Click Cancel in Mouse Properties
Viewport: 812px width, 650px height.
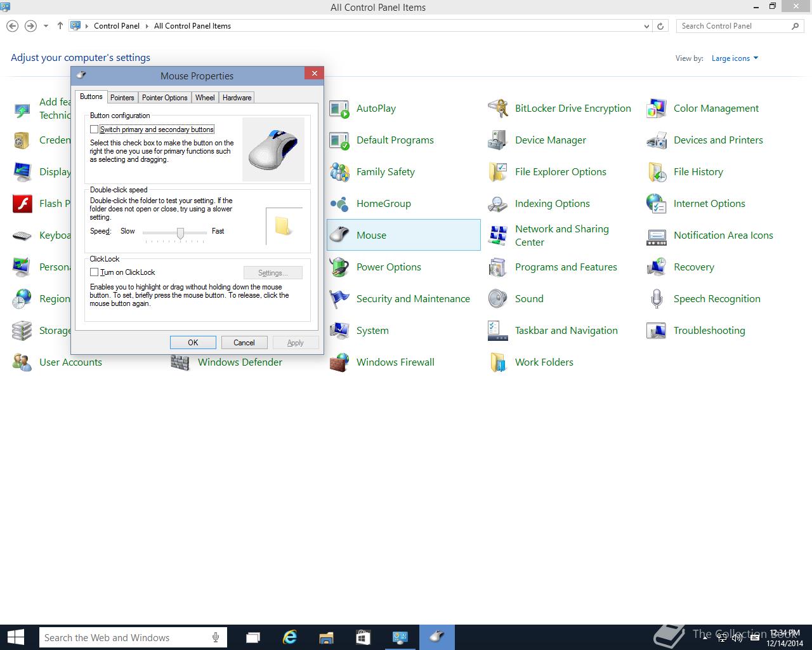coord(244,343)
